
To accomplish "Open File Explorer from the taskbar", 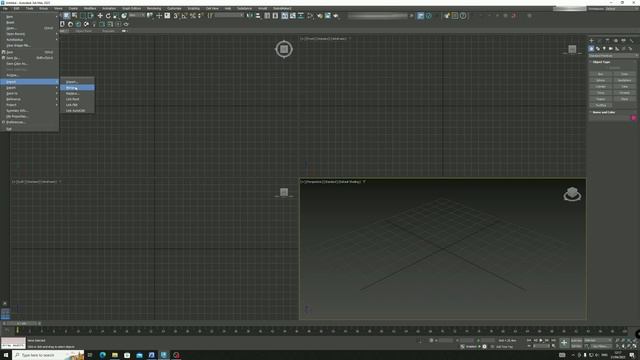I will click(x=115, y=355).
